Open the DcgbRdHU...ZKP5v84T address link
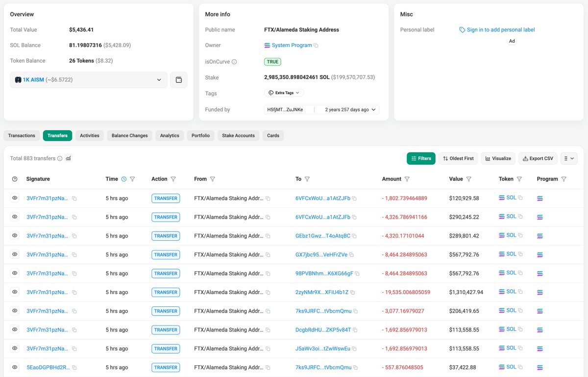588x377 pixels. [323, 330]
